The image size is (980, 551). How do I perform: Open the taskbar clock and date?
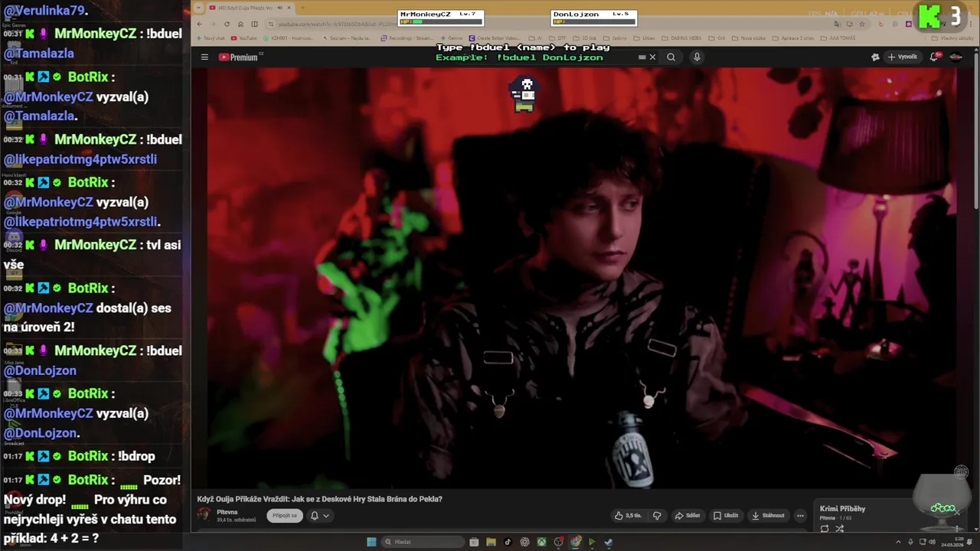952,542
